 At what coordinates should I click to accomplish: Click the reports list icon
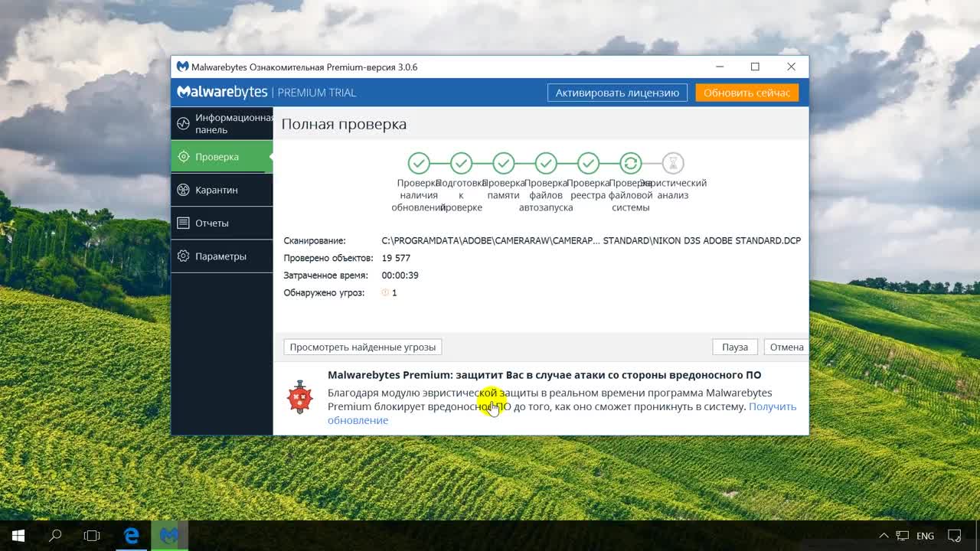pyautogui.click(x=183, y=223)
